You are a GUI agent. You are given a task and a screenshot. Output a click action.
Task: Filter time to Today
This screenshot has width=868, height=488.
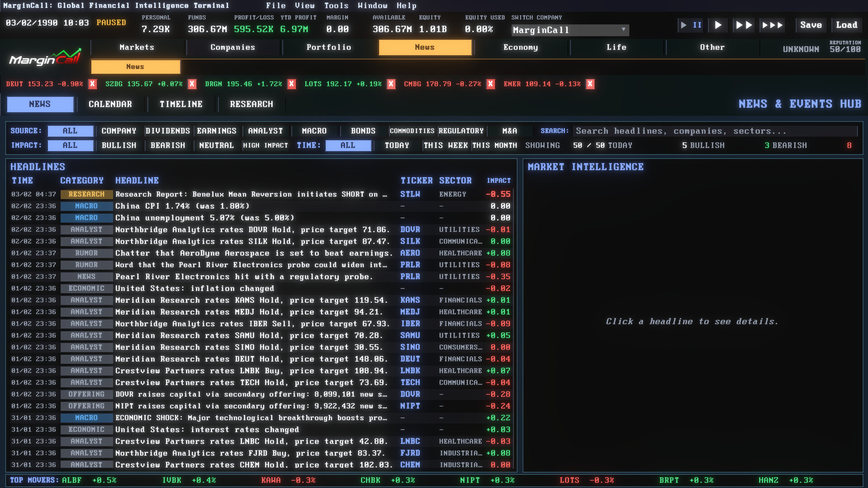click(397, 145)
